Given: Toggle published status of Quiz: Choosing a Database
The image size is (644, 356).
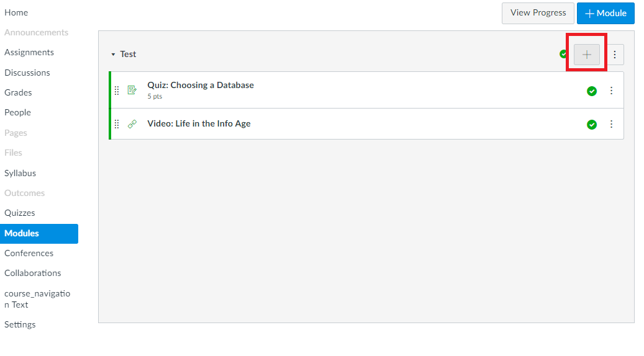Looking at the screenshot, I should (x=591, y=91).
